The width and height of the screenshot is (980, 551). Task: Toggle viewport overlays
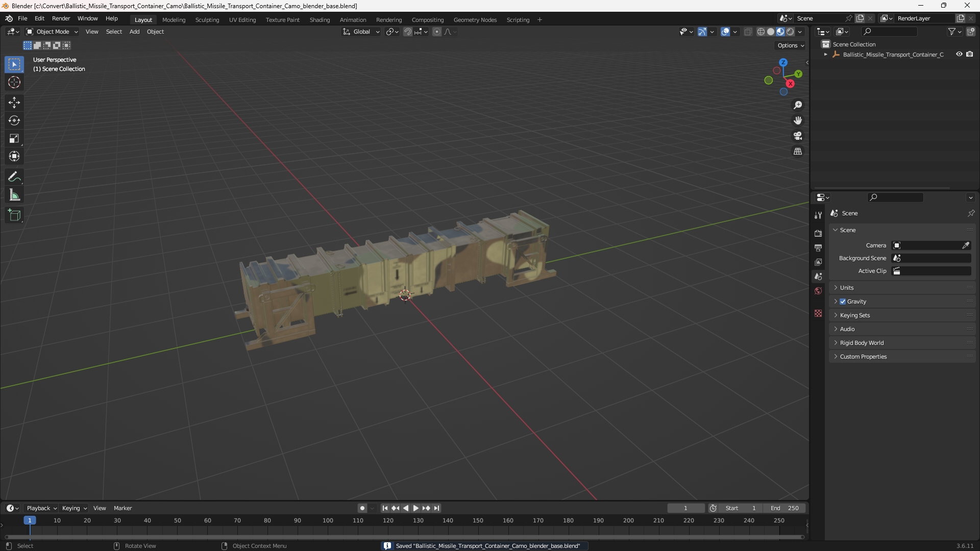(x=725, y=32)
